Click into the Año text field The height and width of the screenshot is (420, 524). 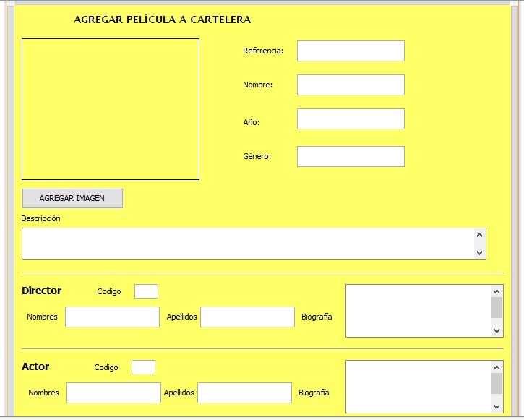pos(351,119)
